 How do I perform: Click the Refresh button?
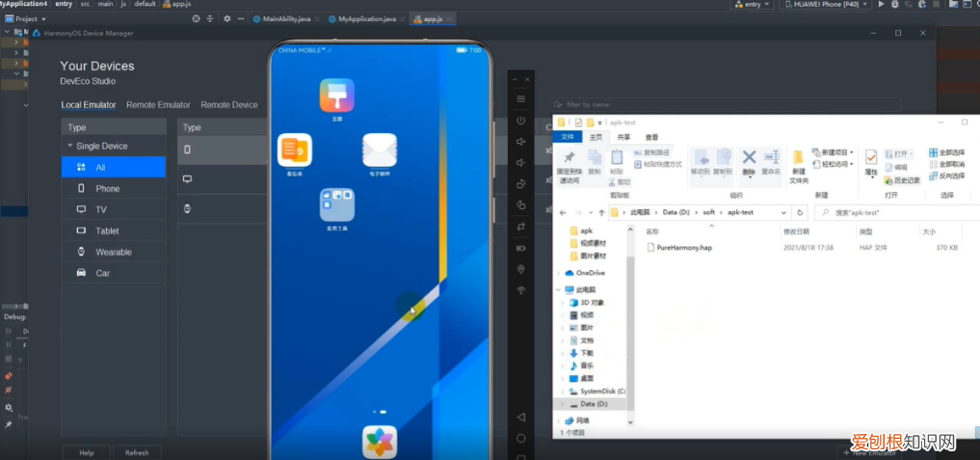[137, 452]
